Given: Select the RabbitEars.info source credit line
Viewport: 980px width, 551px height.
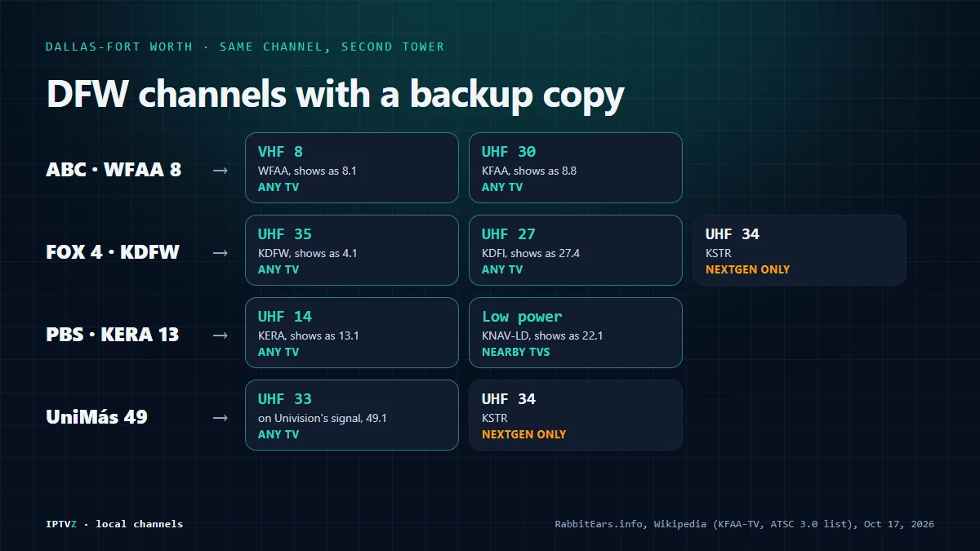Looking at the screenshot, I should click(745, 524).
